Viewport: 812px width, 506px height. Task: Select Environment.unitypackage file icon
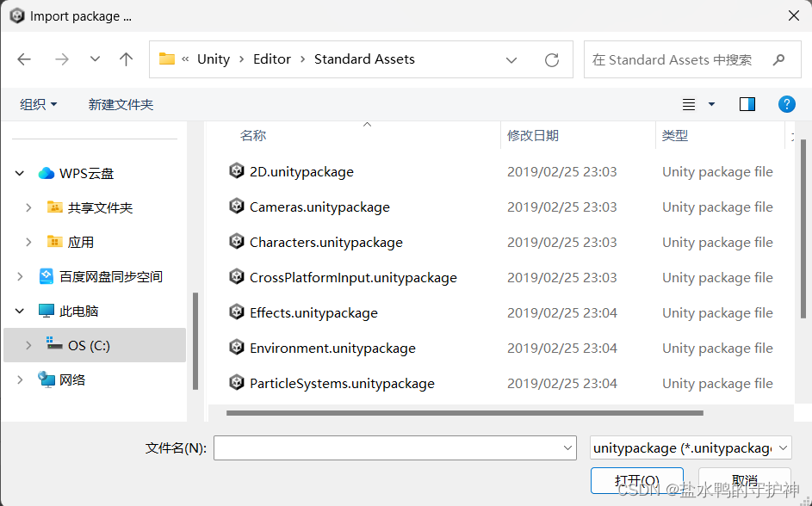click(237, 347)
